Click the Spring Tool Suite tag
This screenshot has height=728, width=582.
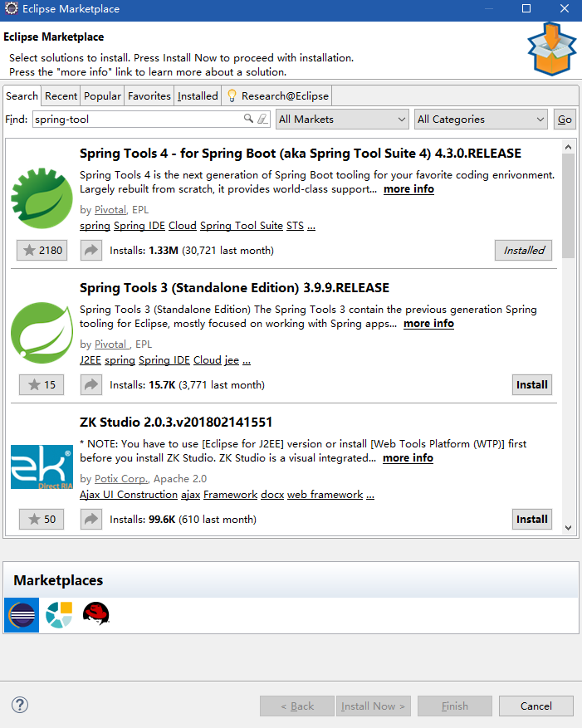(x=242, y=226)
